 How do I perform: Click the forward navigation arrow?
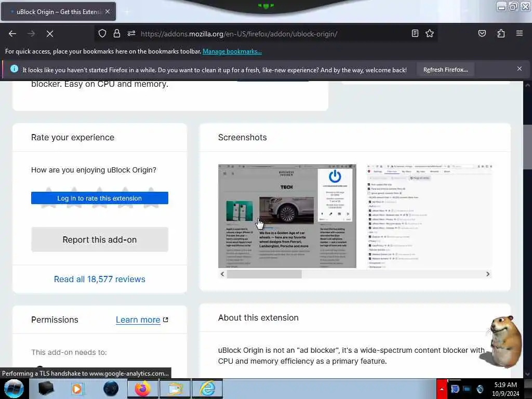(x=31, y=34)
